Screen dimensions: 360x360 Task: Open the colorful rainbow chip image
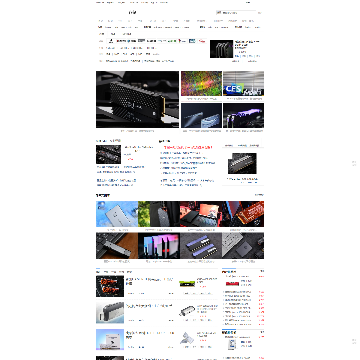(x=201, y=83)
